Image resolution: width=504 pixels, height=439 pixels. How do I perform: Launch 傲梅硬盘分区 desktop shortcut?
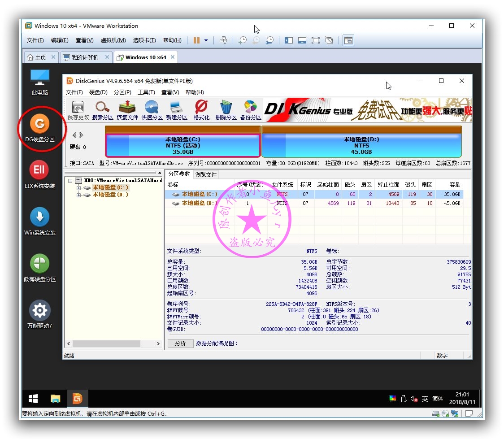pos(39,268)
